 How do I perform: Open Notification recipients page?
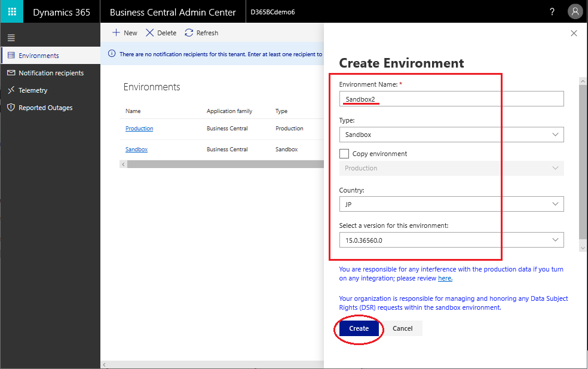(51, 73)
